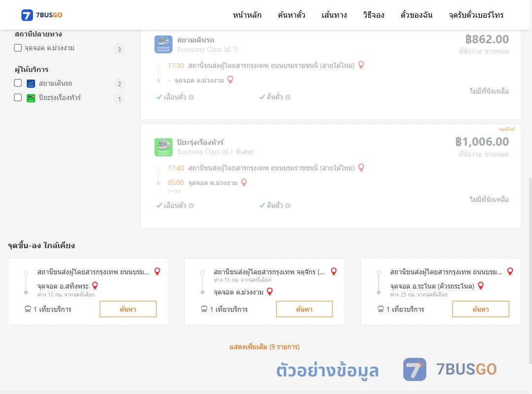This screenshot has height=394, width=532.
Task: Show เลื่อนตั๋ว info icon in สยามเดินรถ card
Action: tap(191, 98)
